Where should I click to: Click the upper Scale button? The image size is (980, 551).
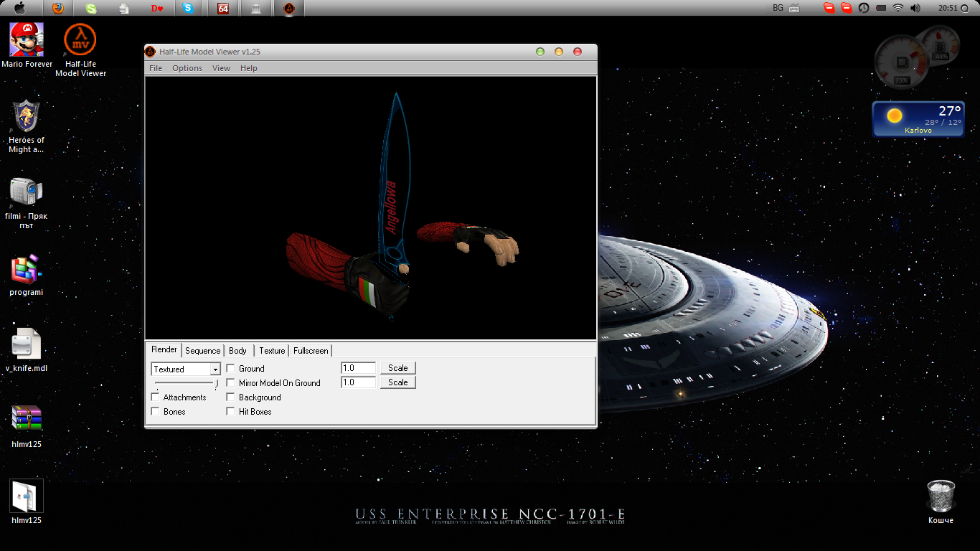[x=398, y=368]
